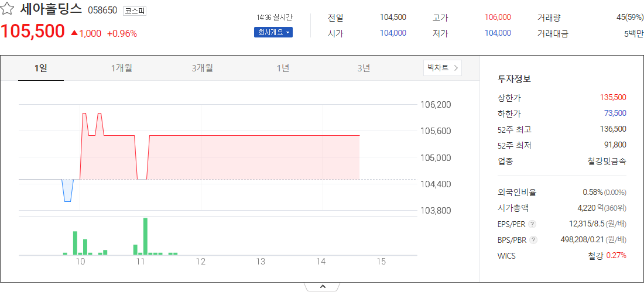This screenshot has height=292, width=644.
Task: Click the 12,315/8.5 EPS/PER value
Action: point(586,224)
